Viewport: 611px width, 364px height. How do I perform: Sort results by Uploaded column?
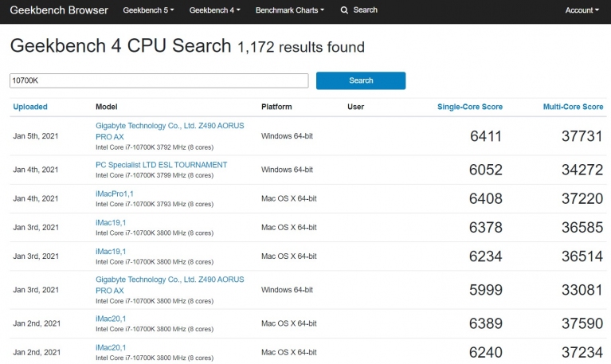click(30, 107)
